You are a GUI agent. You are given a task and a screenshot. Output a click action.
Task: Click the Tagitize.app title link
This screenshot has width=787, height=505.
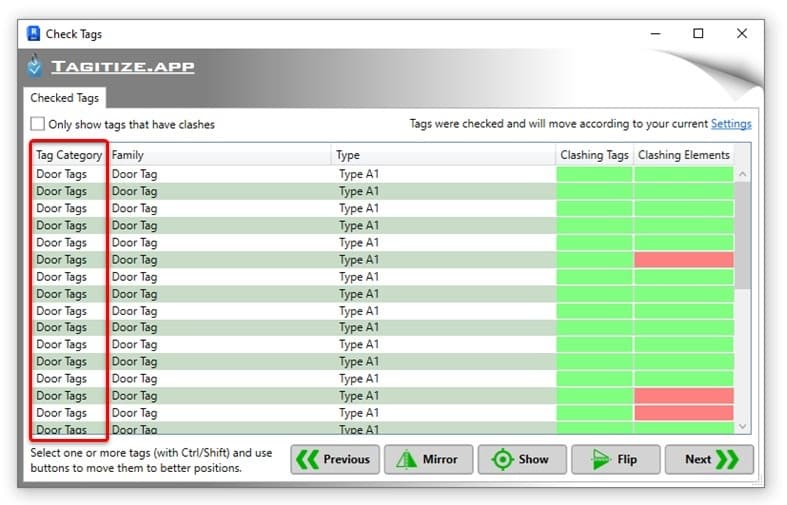pos(123,66)
